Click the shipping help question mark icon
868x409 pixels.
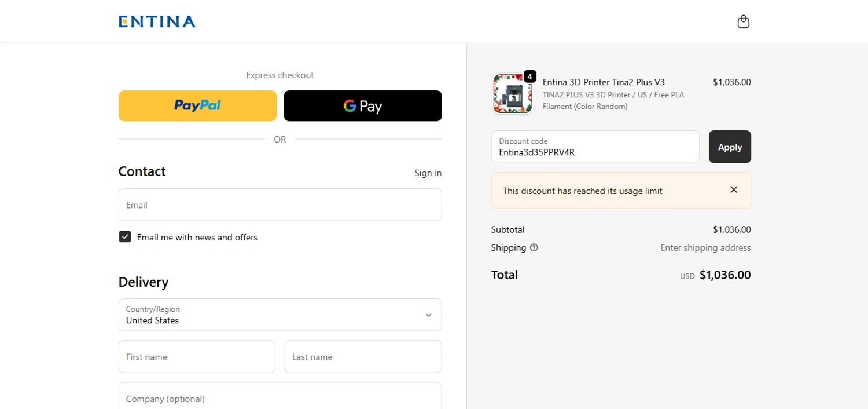tap(534, 247)
